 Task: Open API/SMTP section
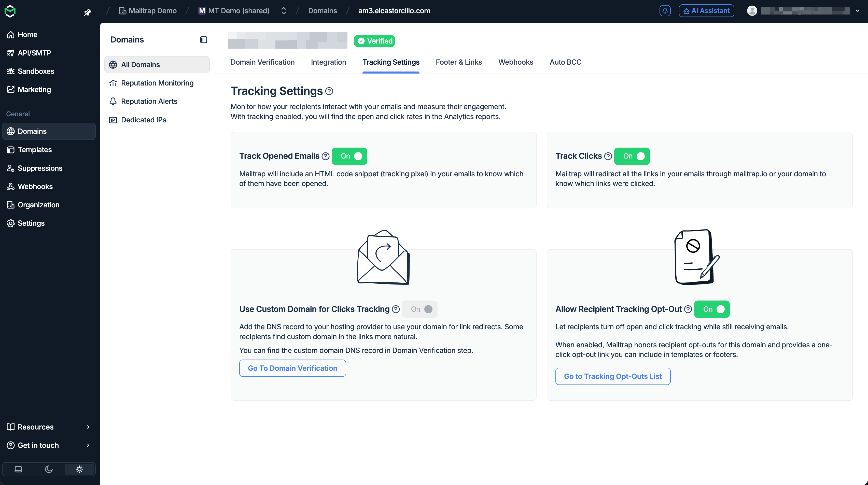49,53
